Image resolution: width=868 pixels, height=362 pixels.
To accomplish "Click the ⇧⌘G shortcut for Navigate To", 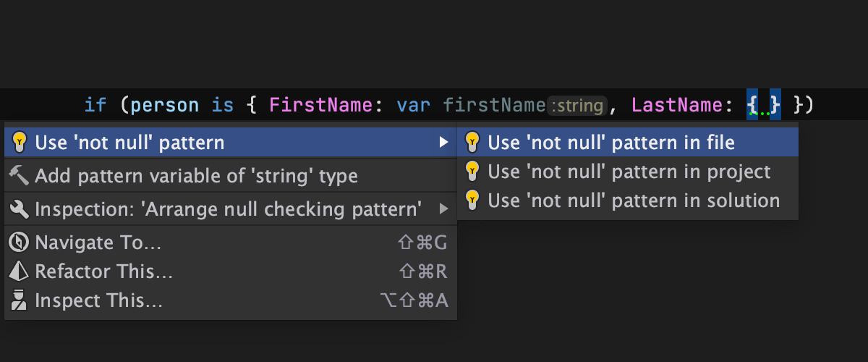I will tap(422, 243).
